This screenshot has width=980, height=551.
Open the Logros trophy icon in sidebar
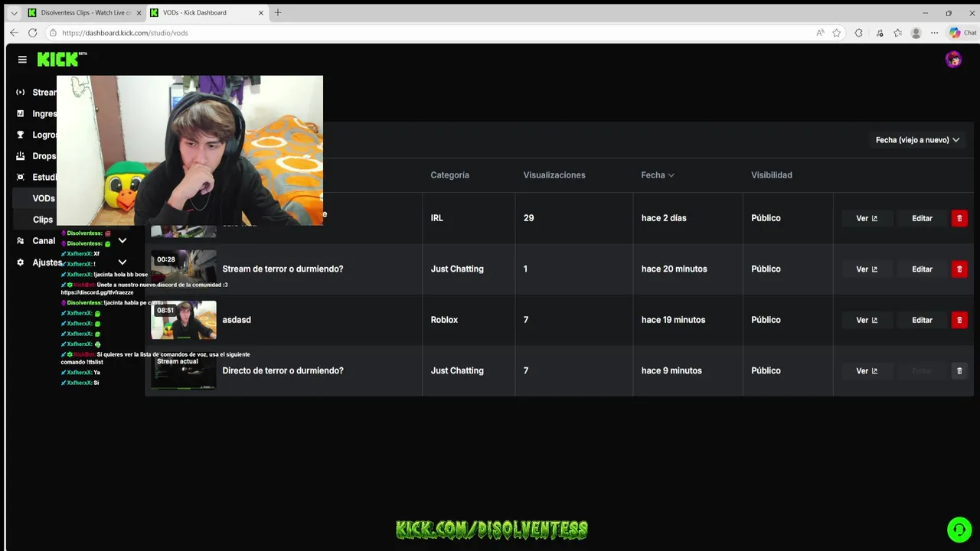pyautogui.click(x=21, y=135)
